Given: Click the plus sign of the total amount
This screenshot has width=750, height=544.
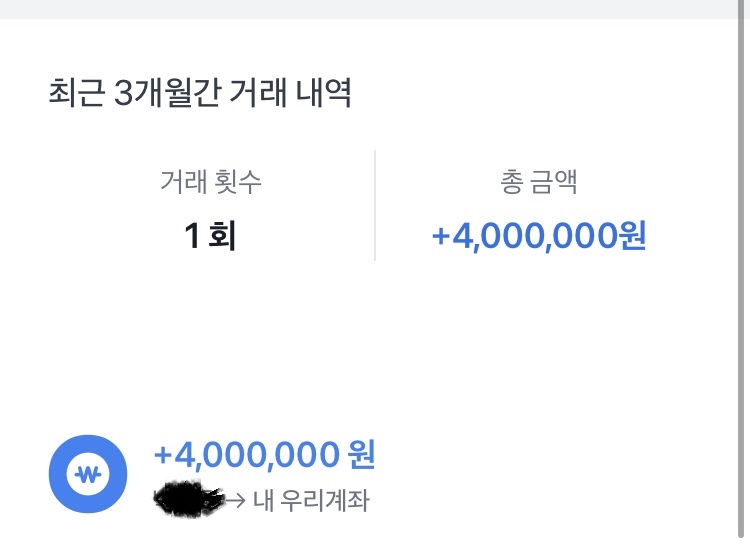Looking at the screenshot, I should [x=441, y=238].
